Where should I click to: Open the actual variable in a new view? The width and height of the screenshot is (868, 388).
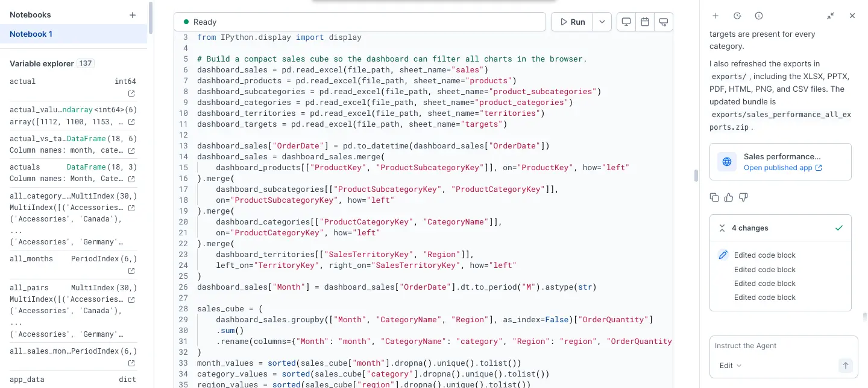[x=131, y=94]
